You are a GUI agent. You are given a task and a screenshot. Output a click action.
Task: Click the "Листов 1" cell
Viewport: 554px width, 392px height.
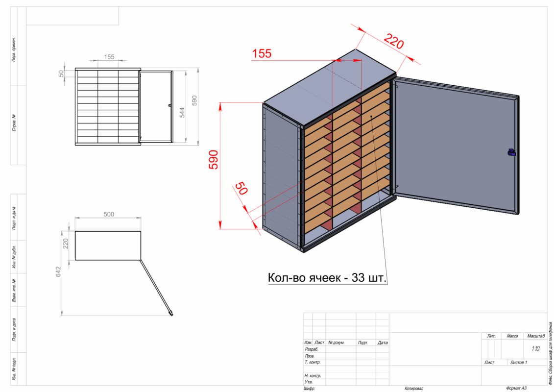pos(519,363)
